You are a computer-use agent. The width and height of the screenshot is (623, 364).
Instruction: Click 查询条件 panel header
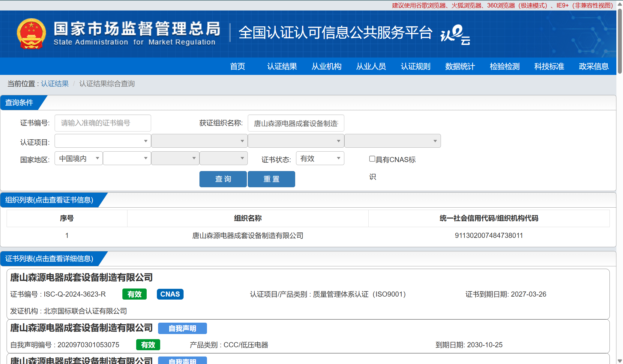(x=19, y=102)
